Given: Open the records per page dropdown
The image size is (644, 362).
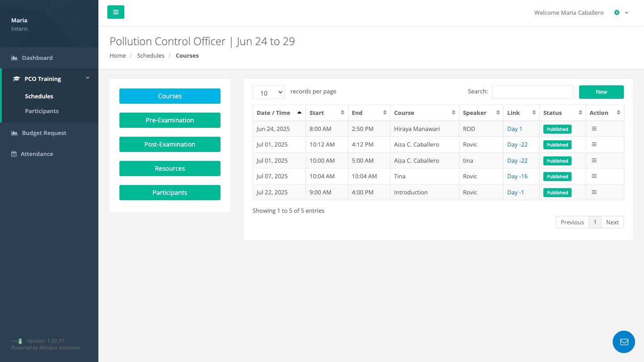Looking at the screenshot, I should [x=268, y=93].
